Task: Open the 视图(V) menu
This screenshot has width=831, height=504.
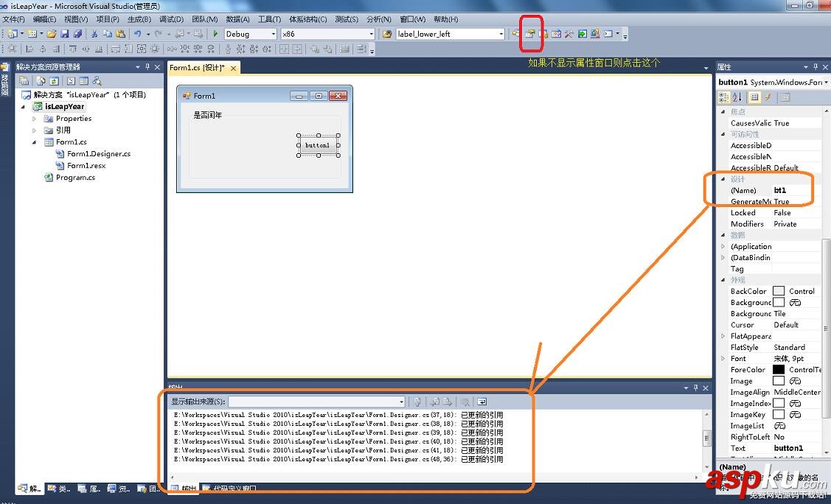Action: tap(76, 19)
